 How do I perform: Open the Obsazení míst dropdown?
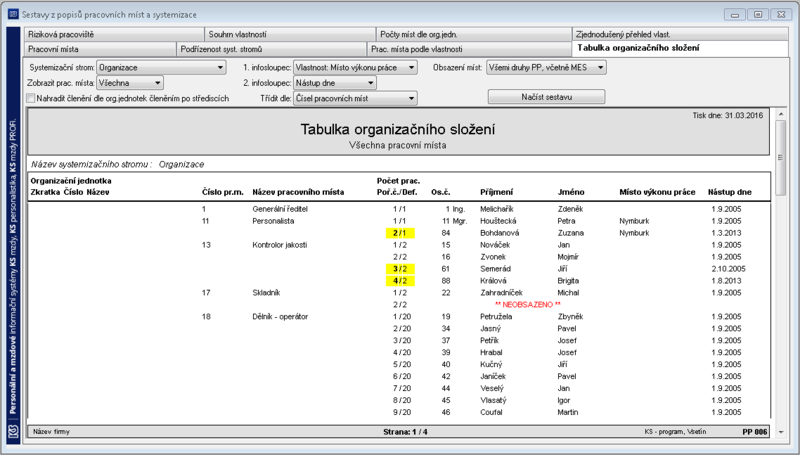tap(546, 67)
